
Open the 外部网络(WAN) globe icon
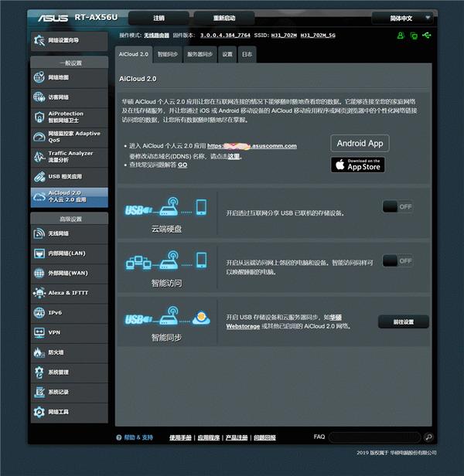39,273
